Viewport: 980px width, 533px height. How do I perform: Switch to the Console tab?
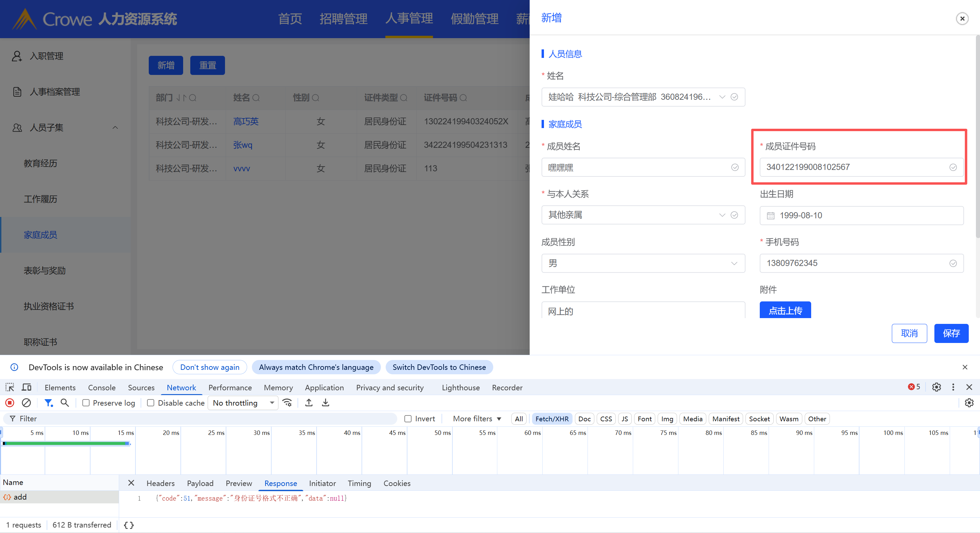(101, 388)
